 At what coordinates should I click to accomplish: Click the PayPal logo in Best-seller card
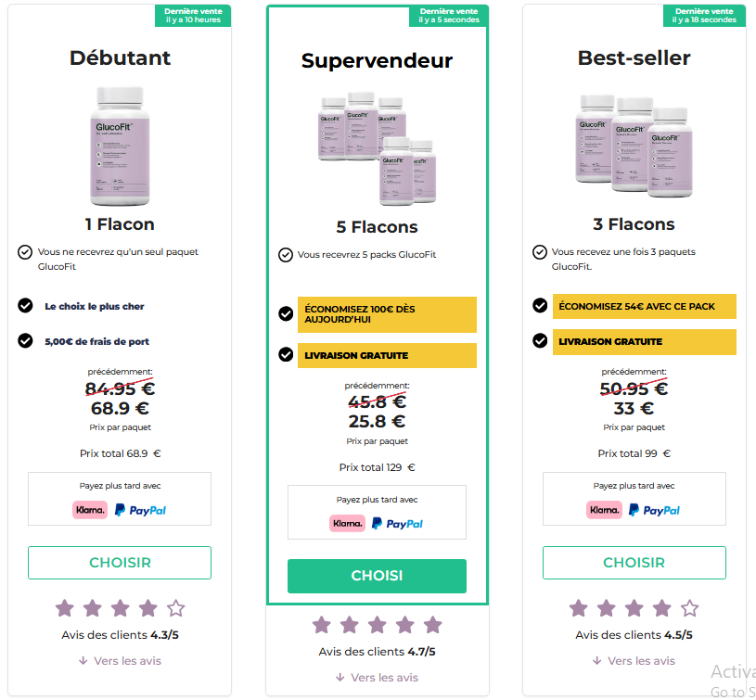coord(654,510)
